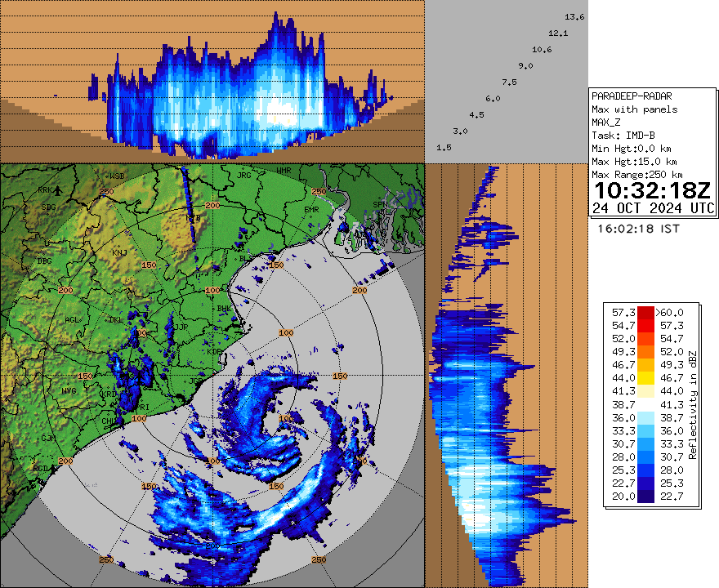
Task: Pick the red 54.7 to 57.3 swatch
Action: point(645,326)
